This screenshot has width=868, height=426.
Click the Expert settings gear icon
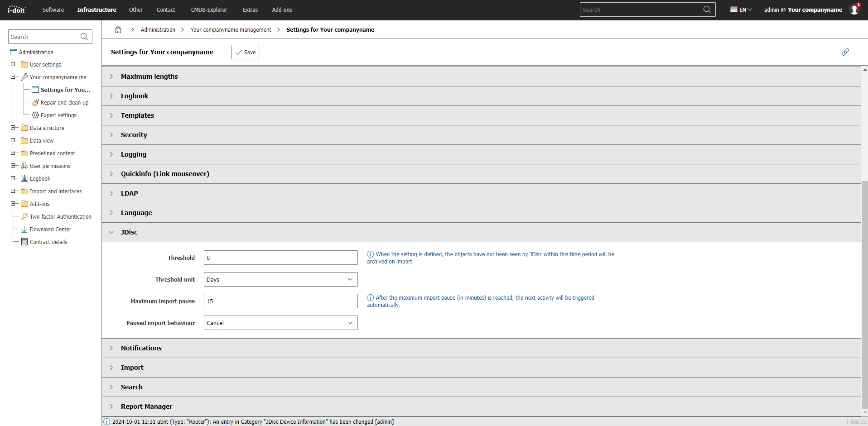(x=35, y=115)
